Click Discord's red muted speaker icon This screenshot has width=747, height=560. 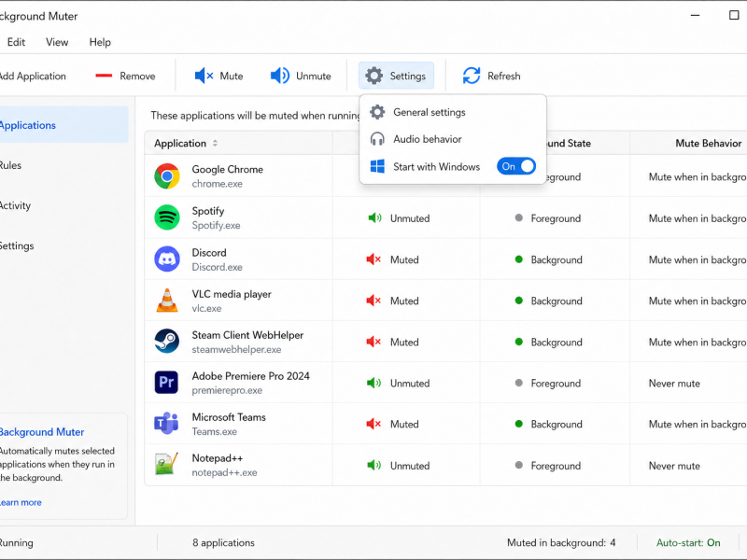(373, 259)
